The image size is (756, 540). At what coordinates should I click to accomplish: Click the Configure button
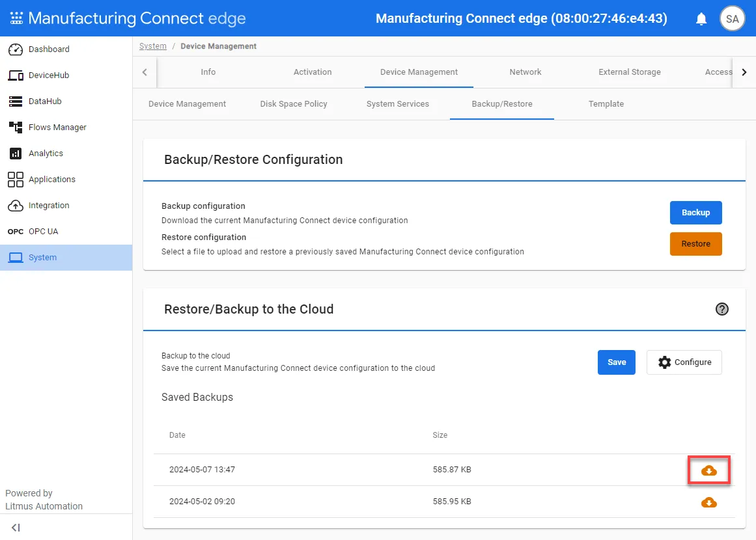point(684,362)
